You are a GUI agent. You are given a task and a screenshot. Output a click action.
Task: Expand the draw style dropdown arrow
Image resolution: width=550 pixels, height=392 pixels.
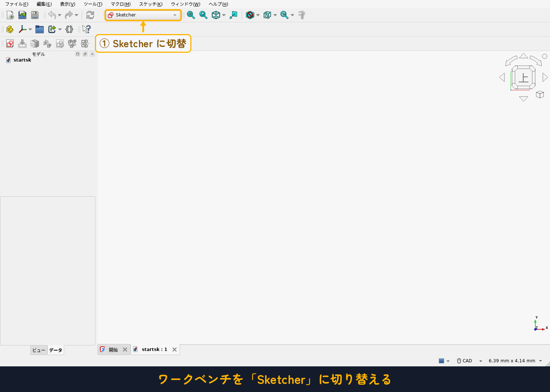258,15
